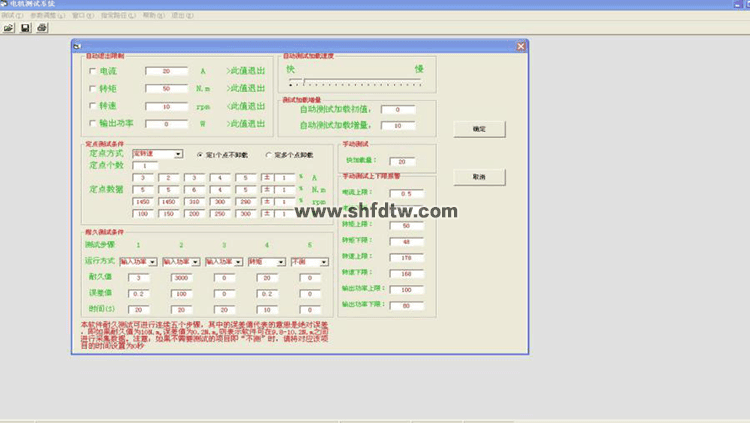Click the auto test loading speed slider
750x423 pixels.
355,83
